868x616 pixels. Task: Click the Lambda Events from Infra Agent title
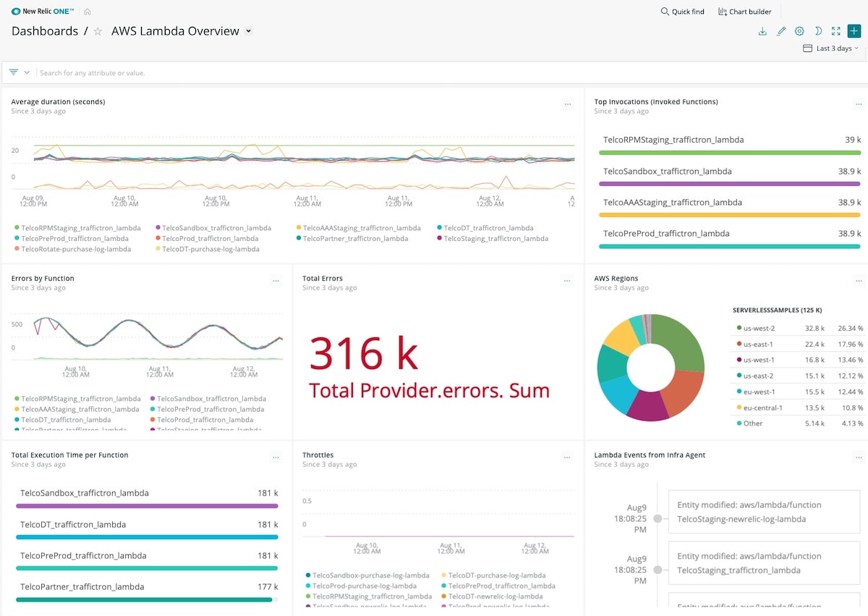click(x=650, y=455)
